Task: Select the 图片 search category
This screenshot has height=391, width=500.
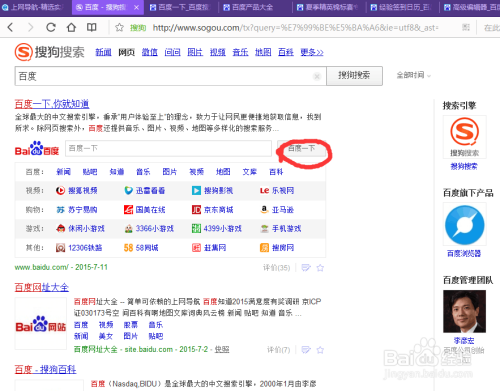Action: [x=195, y=52]
